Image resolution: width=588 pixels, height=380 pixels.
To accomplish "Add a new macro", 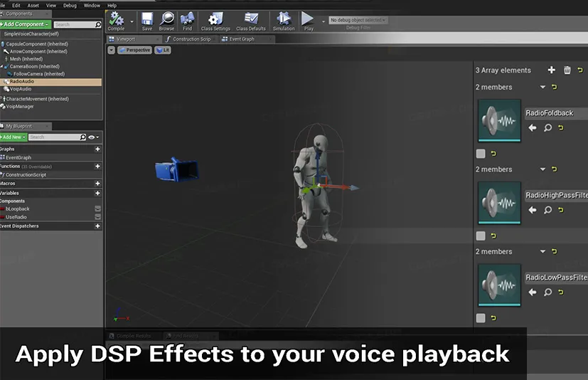I will click(x=97, y=184).
